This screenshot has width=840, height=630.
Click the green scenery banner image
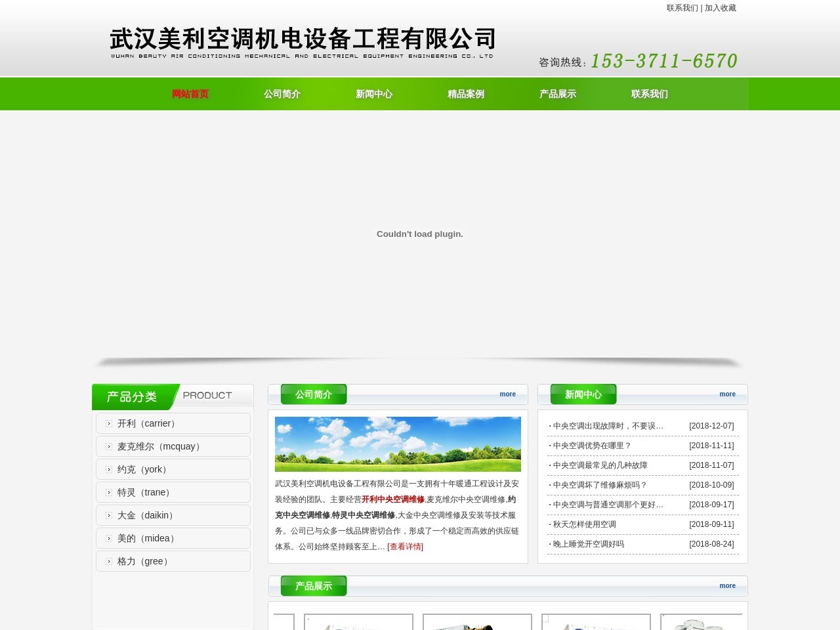398,444
